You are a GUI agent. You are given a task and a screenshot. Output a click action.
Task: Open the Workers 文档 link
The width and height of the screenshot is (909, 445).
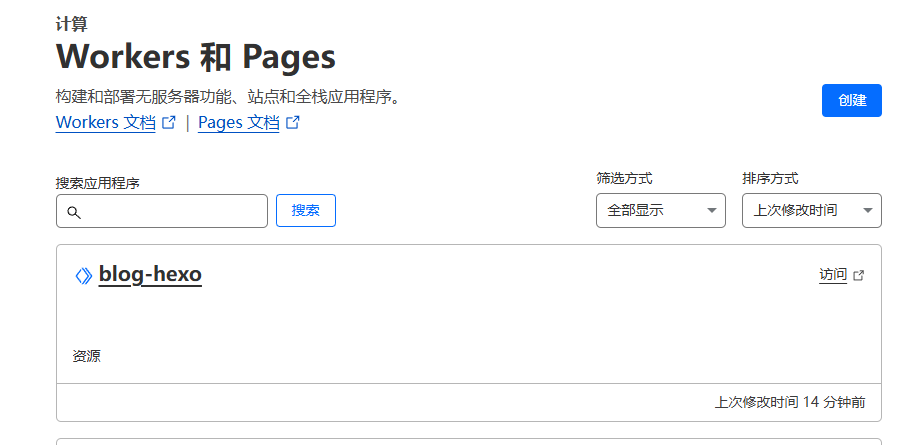[106, 123]
